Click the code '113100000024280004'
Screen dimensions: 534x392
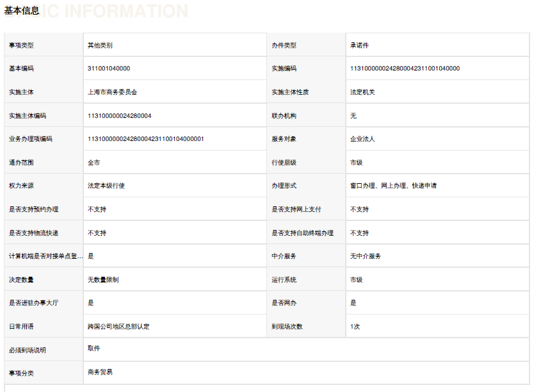(x=119, y=116)
